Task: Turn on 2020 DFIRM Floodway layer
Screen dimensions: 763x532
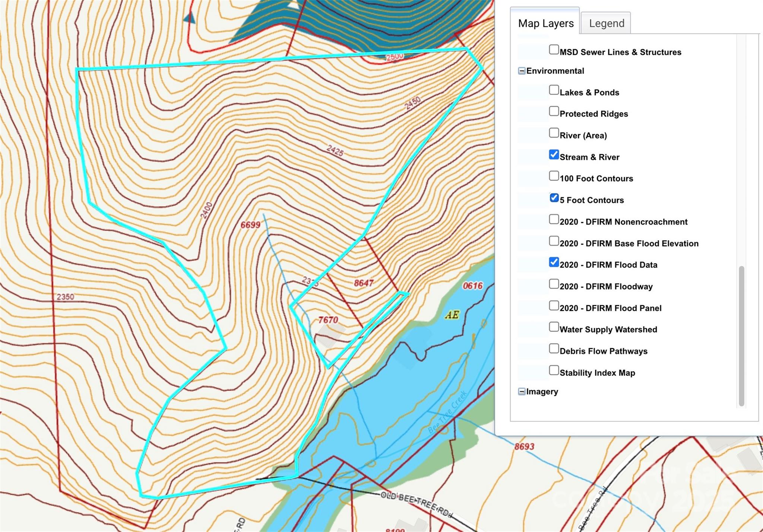Action: tap(554, 284)
